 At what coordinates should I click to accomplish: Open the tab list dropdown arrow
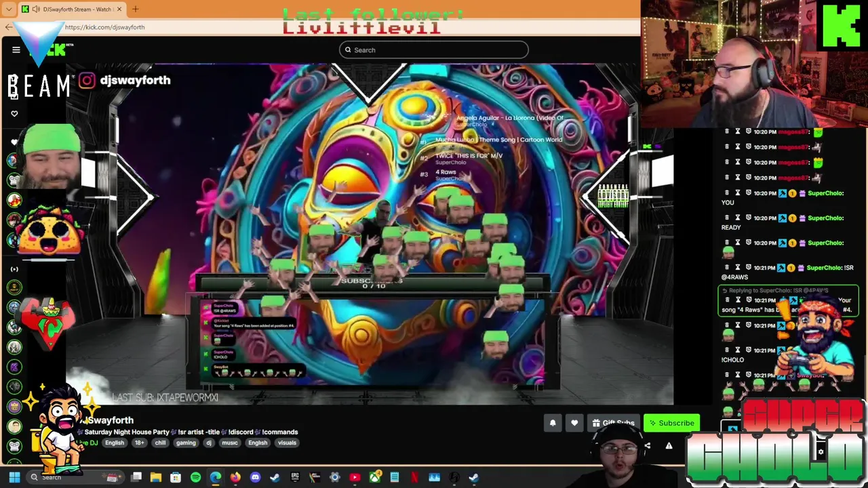tap(9, 9)
